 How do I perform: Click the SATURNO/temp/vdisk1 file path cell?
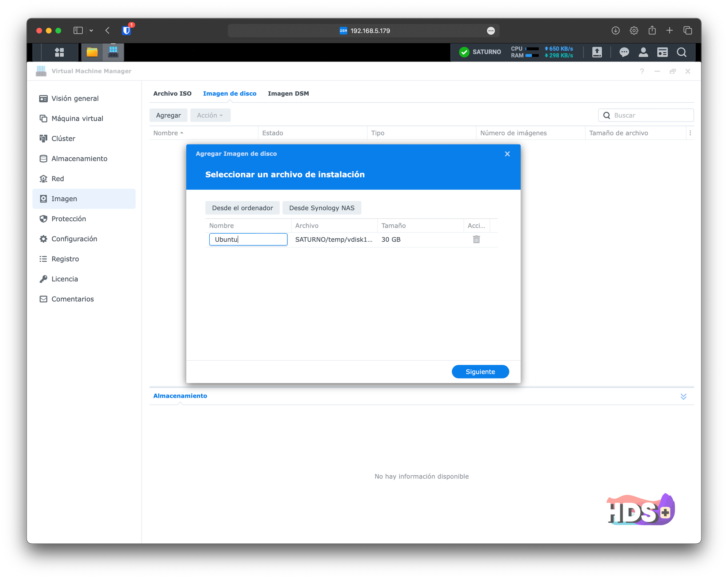pos(334,239)
